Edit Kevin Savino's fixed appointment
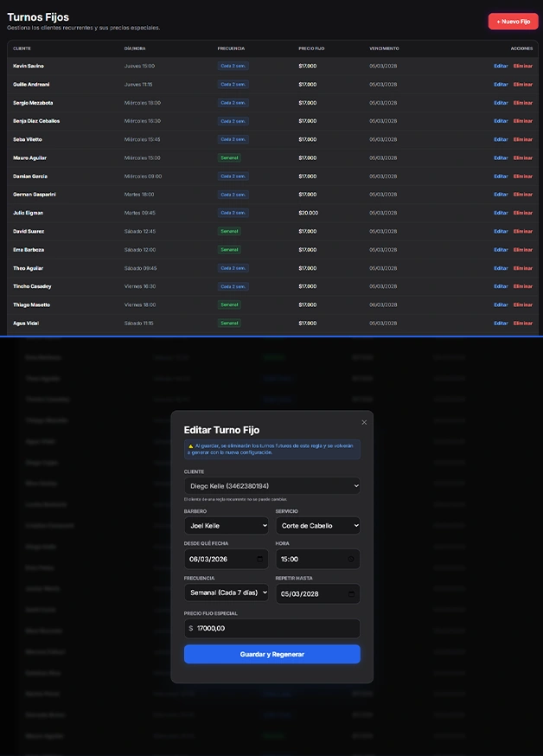 coord(501,66)
